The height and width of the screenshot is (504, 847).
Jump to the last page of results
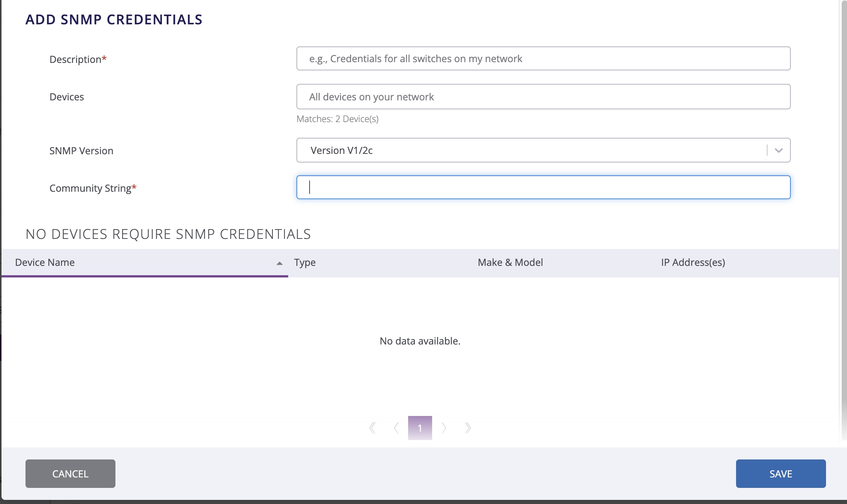click(x=468, y=428)
